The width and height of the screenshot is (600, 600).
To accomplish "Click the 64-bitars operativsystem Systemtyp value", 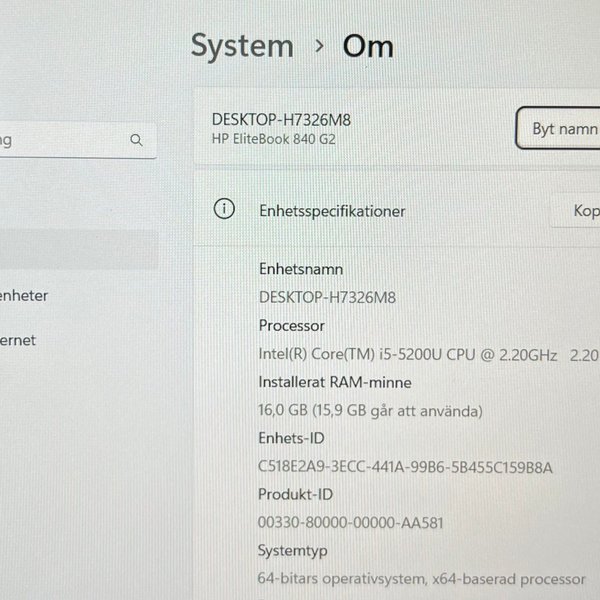I will click(421, 578).
